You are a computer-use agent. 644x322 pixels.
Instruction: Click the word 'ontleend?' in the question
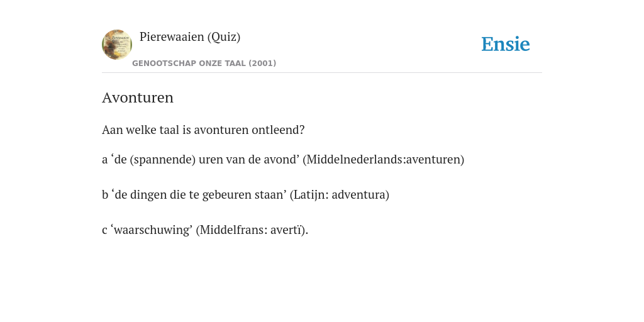(x=278, y=130)
